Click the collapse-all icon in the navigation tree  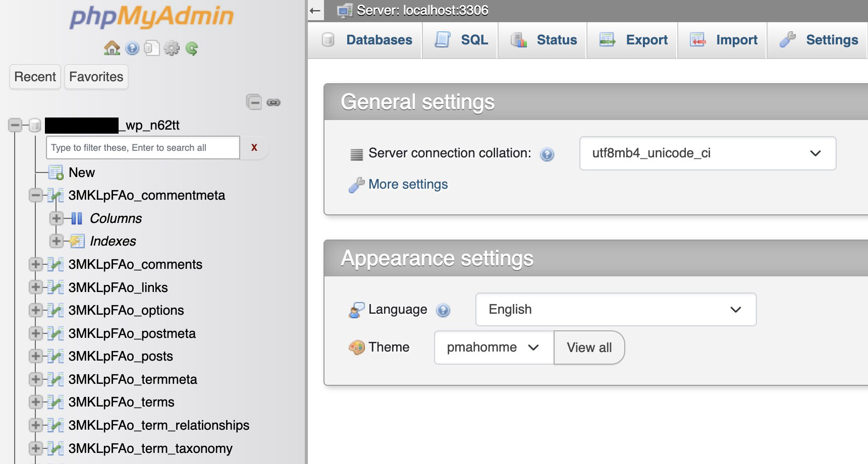click(254, 102)
